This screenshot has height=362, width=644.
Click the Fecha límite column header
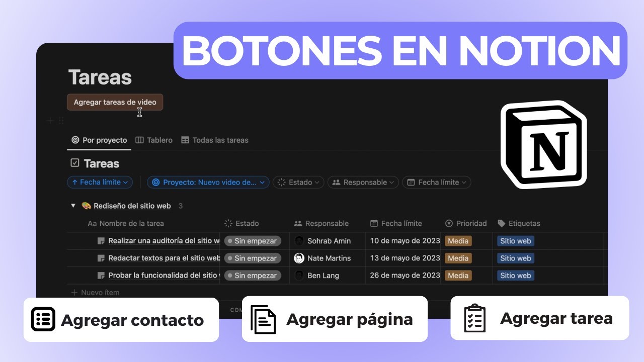396,223
